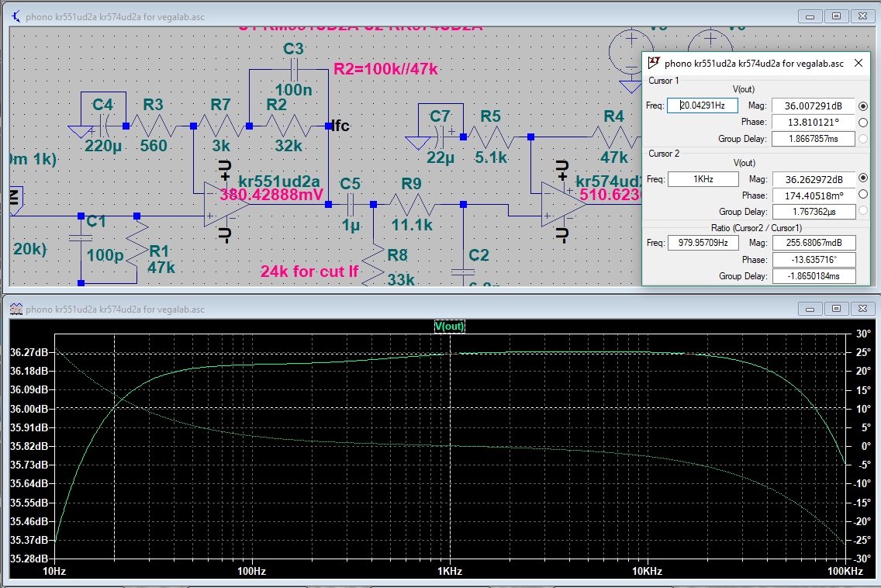Maximize the schematic window
Viewport: 881px width, 588px height.
coord(836,16)
